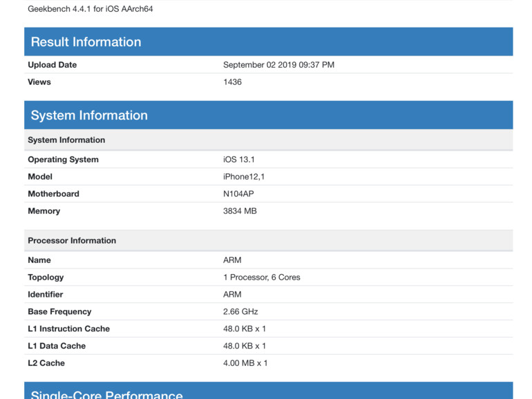The image size is (532, 399).
Task: Select the iOS 13.1 value
Action: pyautogui.click(x=239, y=159)
